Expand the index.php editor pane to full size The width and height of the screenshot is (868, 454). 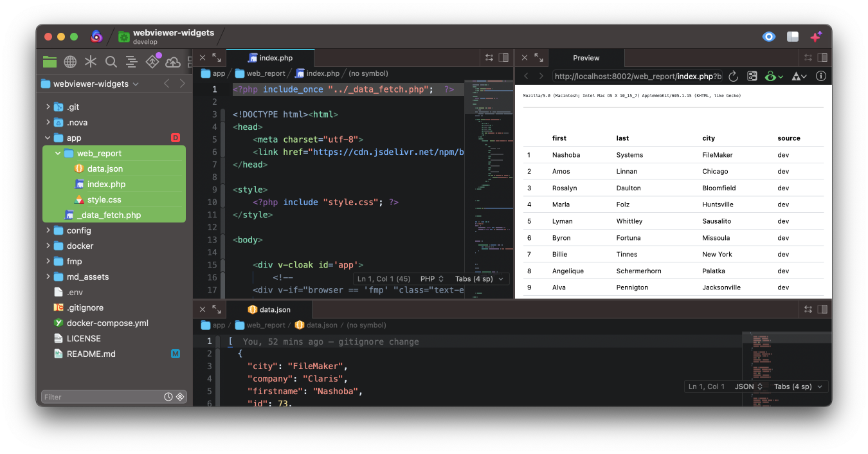click(x=217, y=58)
